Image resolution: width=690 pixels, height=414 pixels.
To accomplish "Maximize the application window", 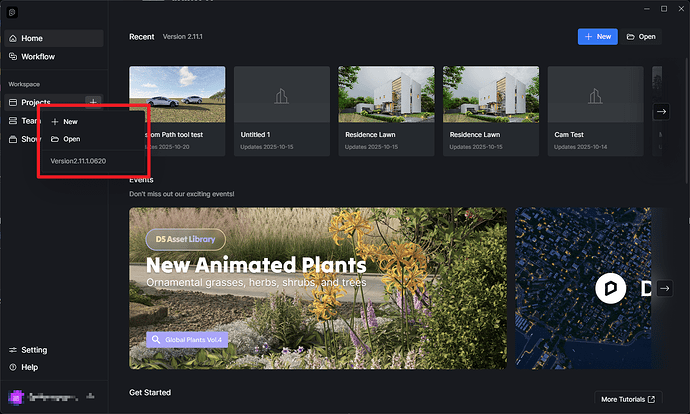I will click(663, 8).
